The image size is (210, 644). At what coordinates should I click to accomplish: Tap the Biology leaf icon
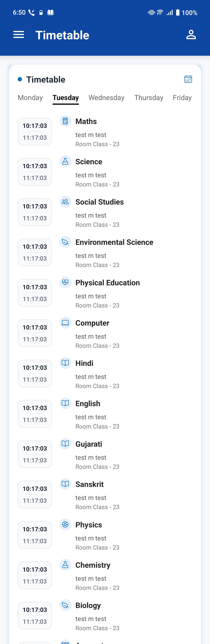click(65, 605)
